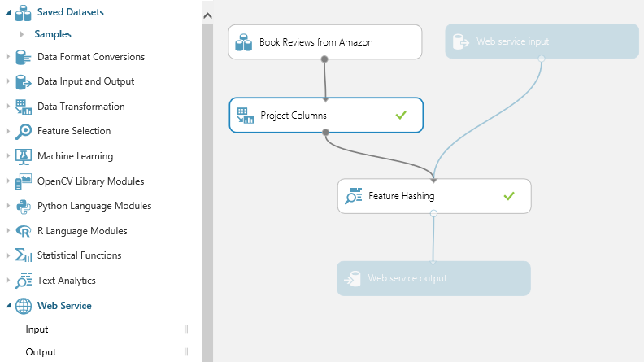Click the Data Format Conversions icon
The image size is (644, 362).
[x=24, y=57]
